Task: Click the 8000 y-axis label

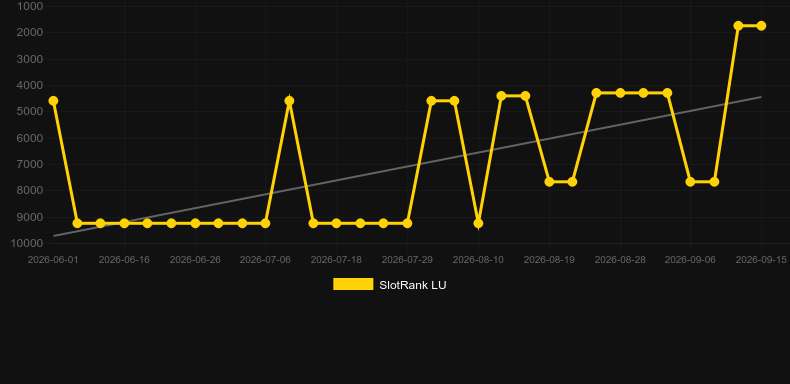Action: coord(30,190)
